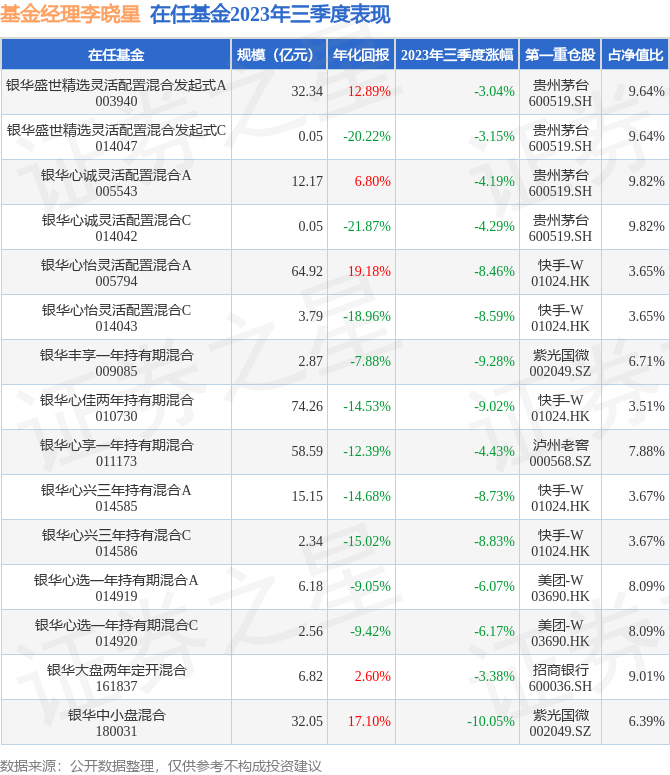The width and height of the screenshot is (670, 775).
Task: Click the scale value 64.92
Action: [x=307, y=271]
